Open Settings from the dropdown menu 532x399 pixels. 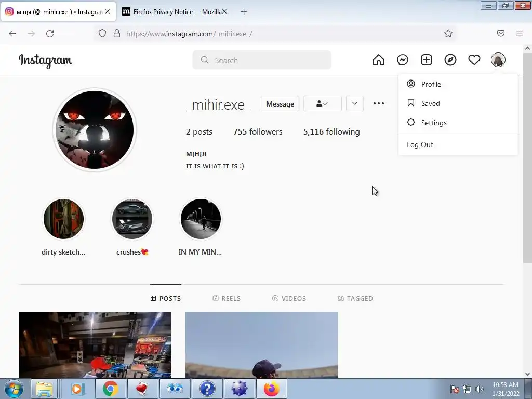(458, 123)
